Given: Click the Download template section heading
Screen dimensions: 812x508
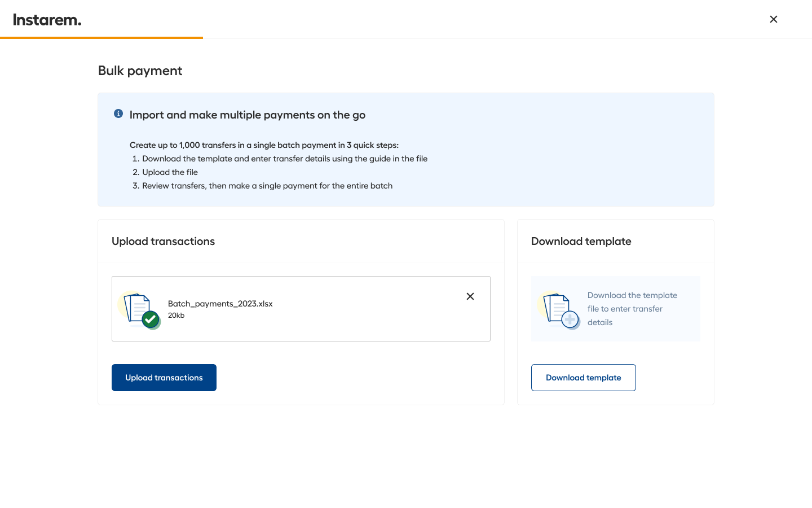Looking at the screenshot, I should 581,241.
